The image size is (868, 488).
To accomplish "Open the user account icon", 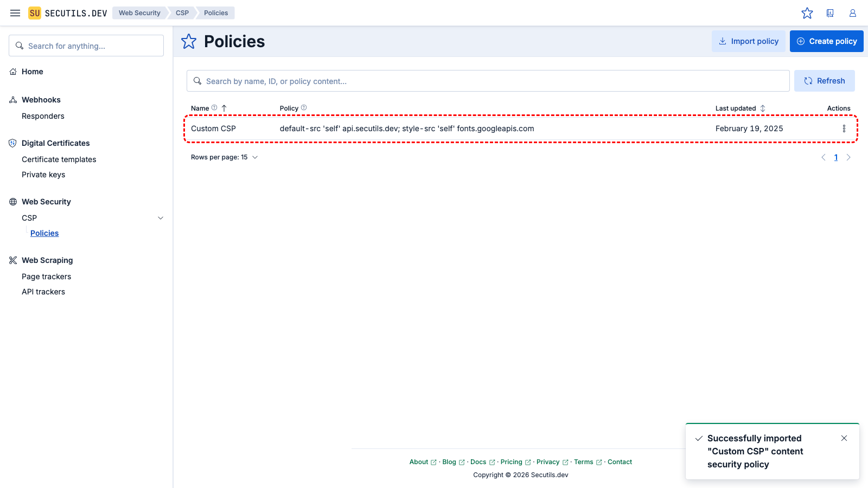I will [x=852, y=12].
